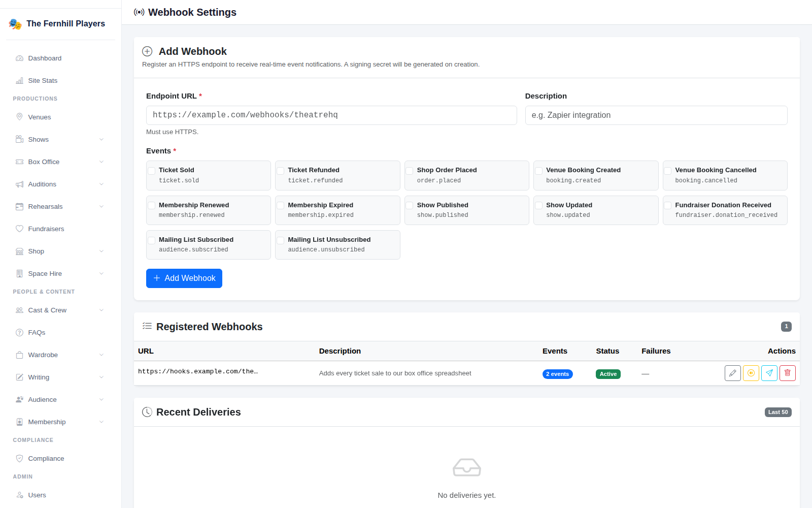Click the 2 events badge
The width and height of the screenshot is (812, 508).
point(558,374)
